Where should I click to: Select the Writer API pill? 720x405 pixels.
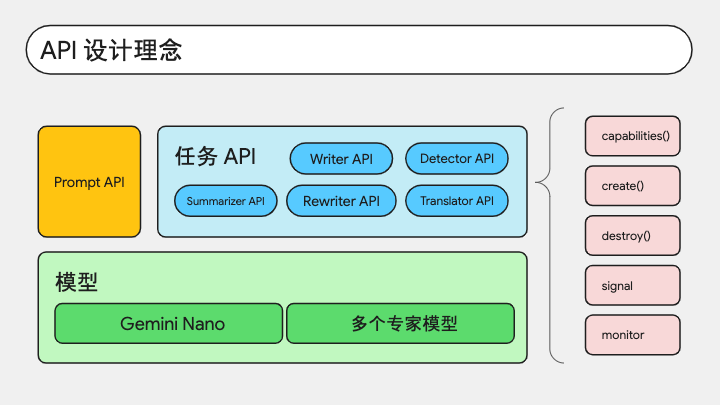pyautogui.click(x=341, y=158)
